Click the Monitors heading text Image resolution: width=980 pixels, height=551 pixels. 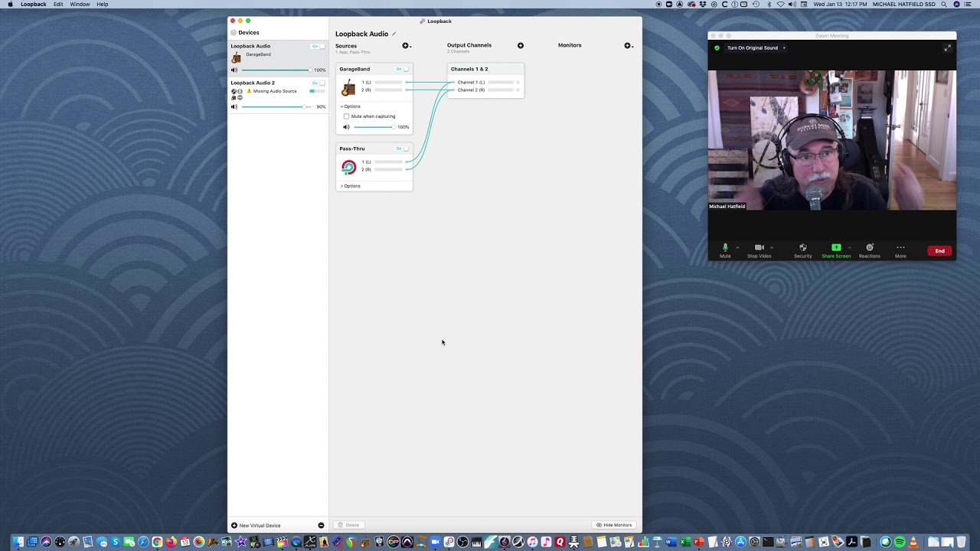click(x=570, y=45)
